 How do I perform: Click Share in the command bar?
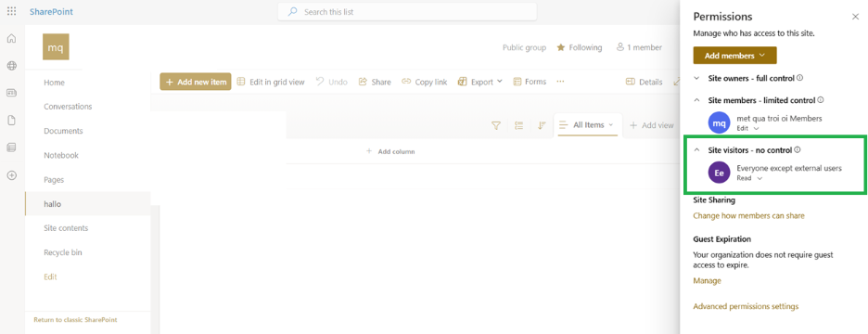375,82
